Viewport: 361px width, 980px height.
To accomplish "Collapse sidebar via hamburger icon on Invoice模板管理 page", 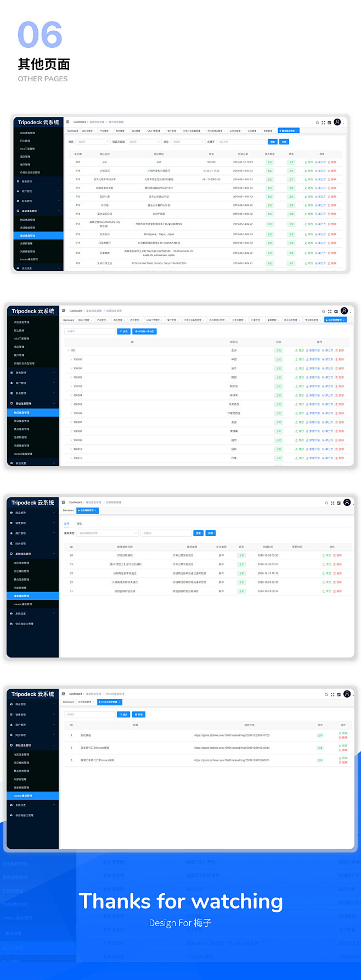I will pos(64,694).
